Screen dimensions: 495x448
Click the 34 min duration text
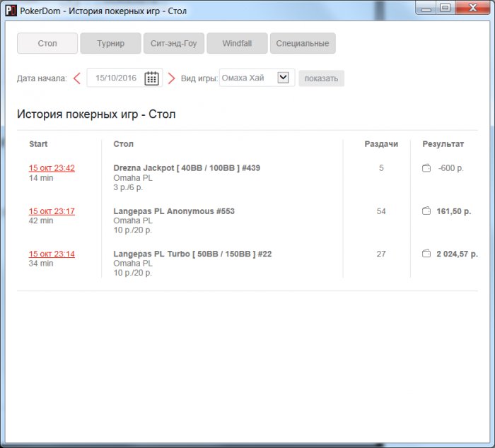pos(41,263)
